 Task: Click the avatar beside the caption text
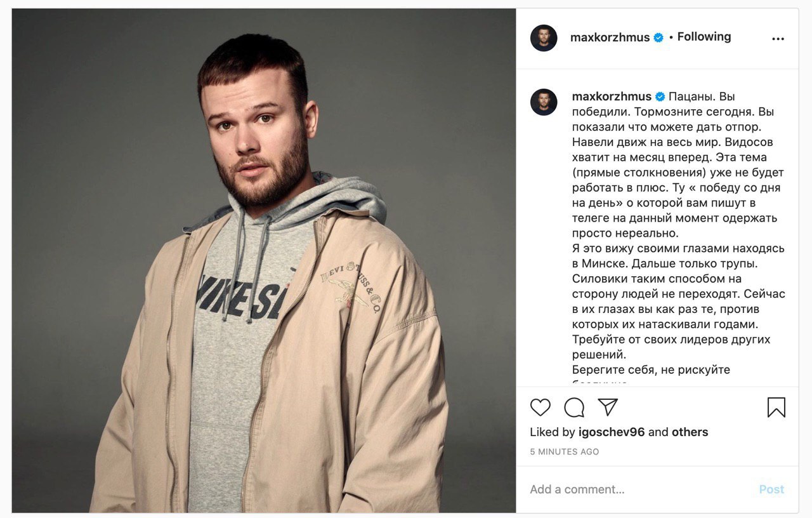[x=544, y=102]
